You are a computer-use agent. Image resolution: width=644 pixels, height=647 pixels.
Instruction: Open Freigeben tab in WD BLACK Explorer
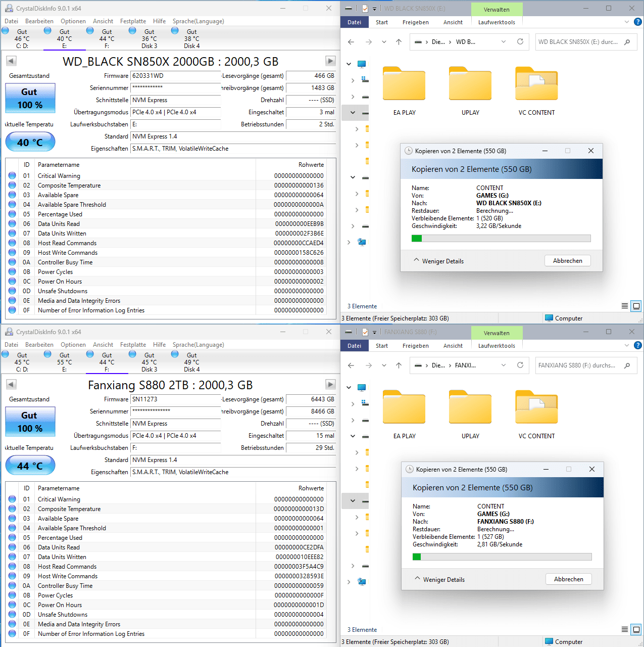pyautogui.click(x=416, y=22)
